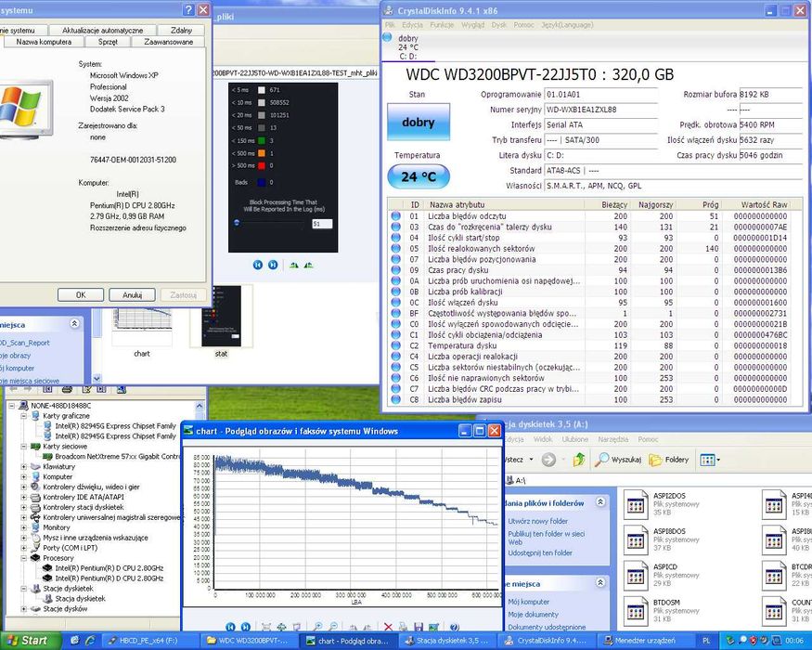Click scan hardware icon in Device Manager
Viewport: 812px width, 650px height.
122,390
